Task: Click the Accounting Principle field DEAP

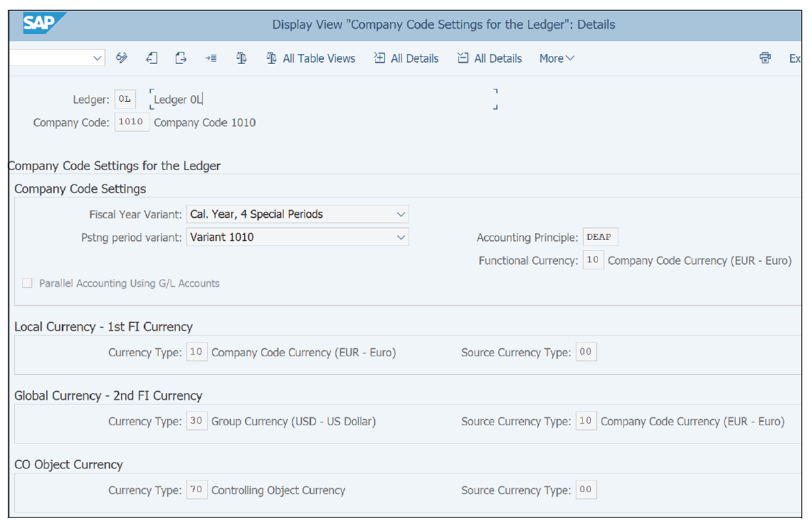Action: tap(600, 237)
